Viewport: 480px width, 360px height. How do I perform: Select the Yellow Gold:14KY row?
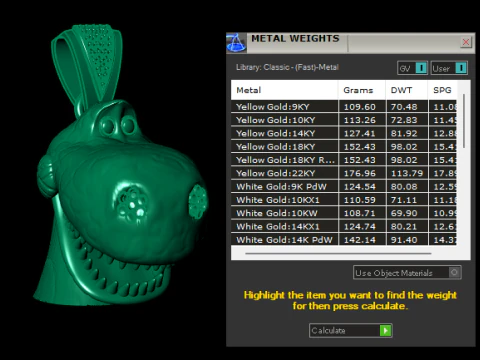point(344,133)
